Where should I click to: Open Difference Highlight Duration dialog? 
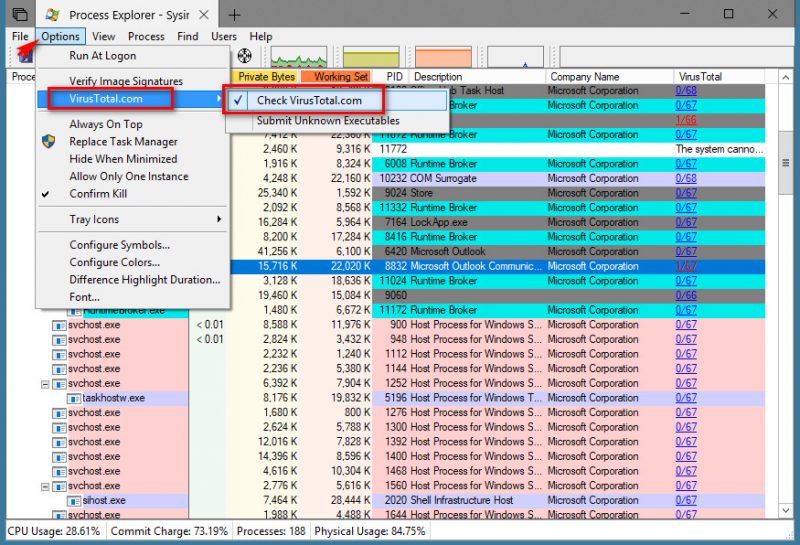pyautogui.click(x=133, y=279)
